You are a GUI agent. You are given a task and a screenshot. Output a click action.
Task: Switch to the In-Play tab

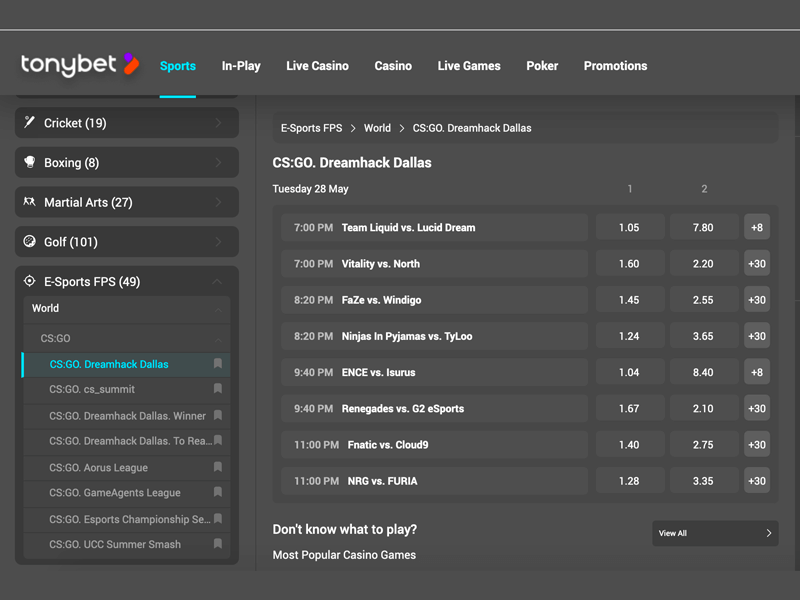(241, 66)
